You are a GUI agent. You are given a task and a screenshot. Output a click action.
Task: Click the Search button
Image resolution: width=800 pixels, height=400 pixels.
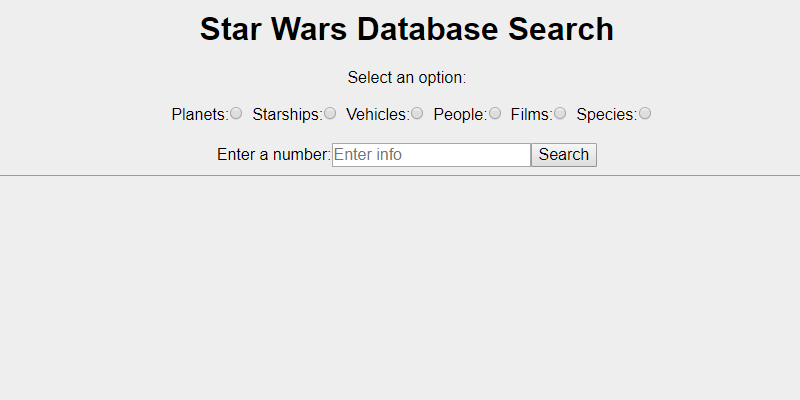pos(564,155)
